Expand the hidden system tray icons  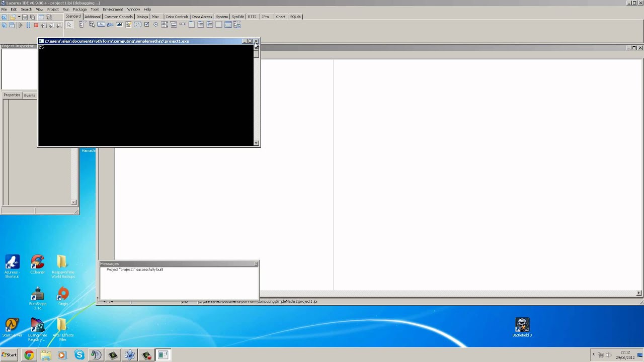pyautogui.click(x=593, y=355)
